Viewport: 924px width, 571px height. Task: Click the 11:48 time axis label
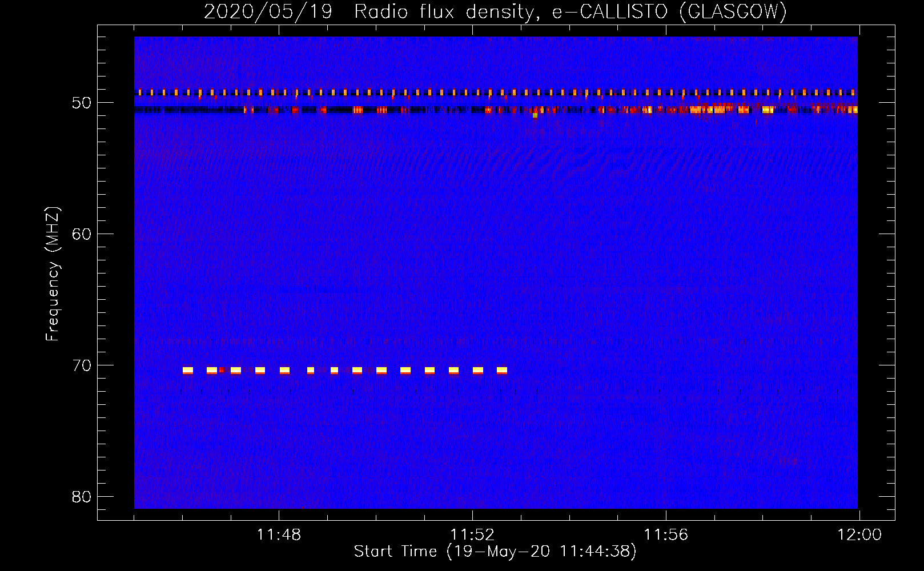coord(279,535)
